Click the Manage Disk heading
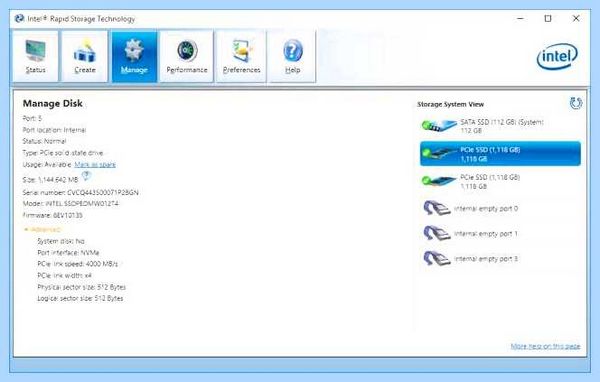The width and height of the screenshot is (600, 382). 52,104
